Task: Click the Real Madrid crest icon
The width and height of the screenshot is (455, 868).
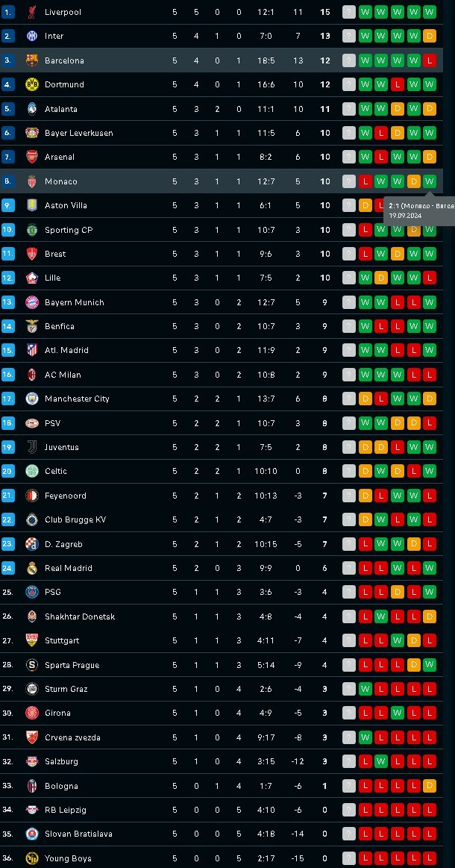Action: click(32, 568)
